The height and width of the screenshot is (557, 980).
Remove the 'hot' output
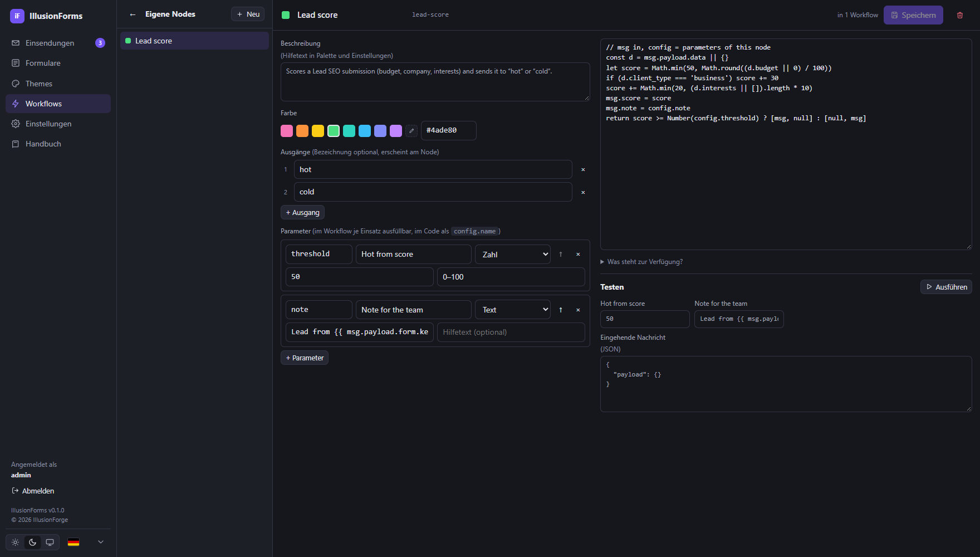583,169
